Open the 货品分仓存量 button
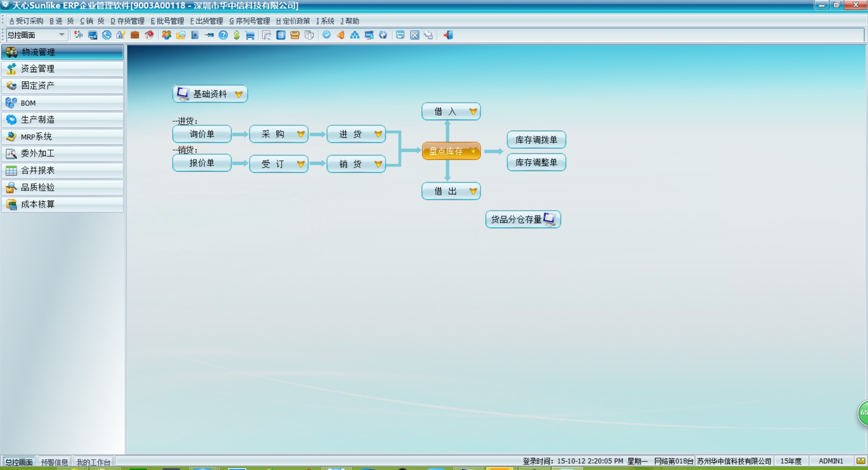The height and width of the screenshot is (470, 868). pyautogui.click(x=523, y=219)
